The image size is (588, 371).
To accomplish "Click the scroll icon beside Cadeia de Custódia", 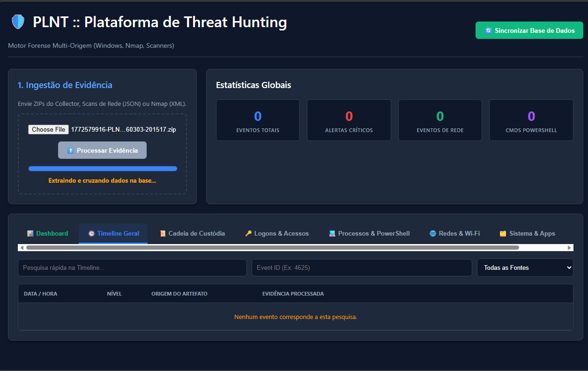I will click(x=163, y=233).
